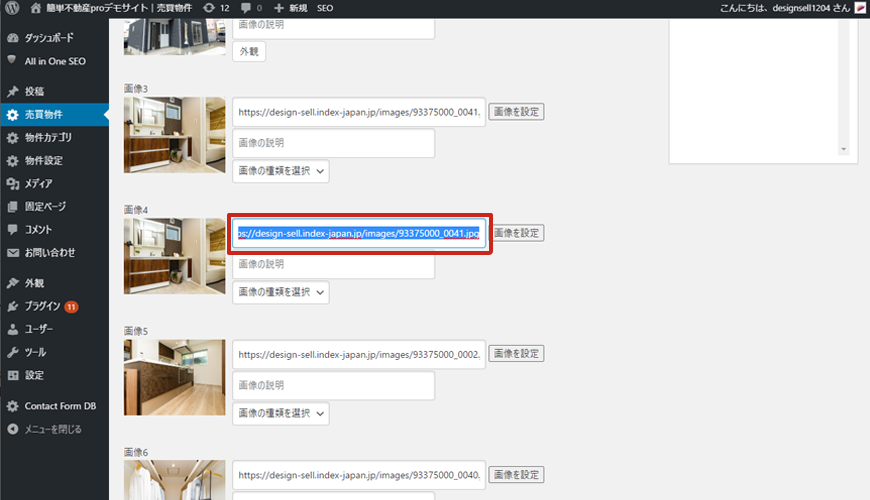Click the SEO link in admin bar
870x500 pixels.
pos(325,8)
